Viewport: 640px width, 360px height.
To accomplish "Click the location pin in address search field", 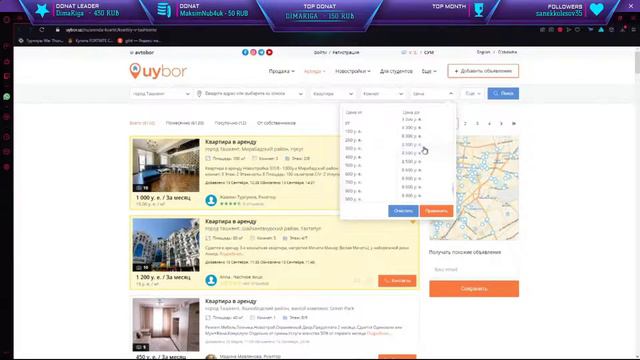I will (199, 93).
